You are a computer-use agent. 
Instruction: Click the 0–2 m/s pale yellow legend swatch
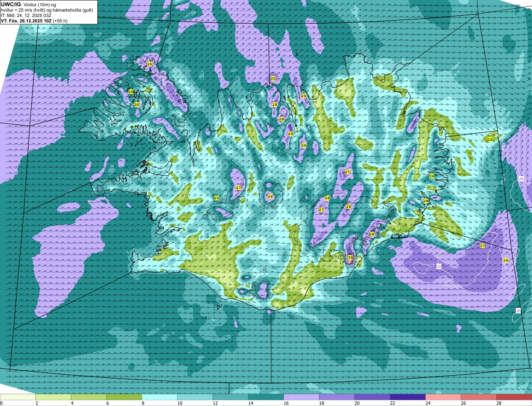click(x=18, y=397)
